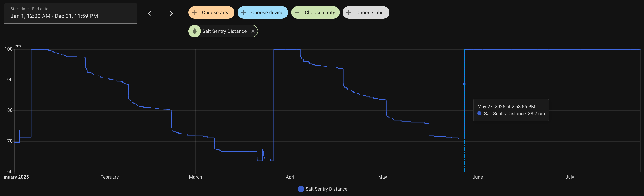The image size is (644, 196).
Task: Click the left arrow to view previous period
Action: (149, 13)
